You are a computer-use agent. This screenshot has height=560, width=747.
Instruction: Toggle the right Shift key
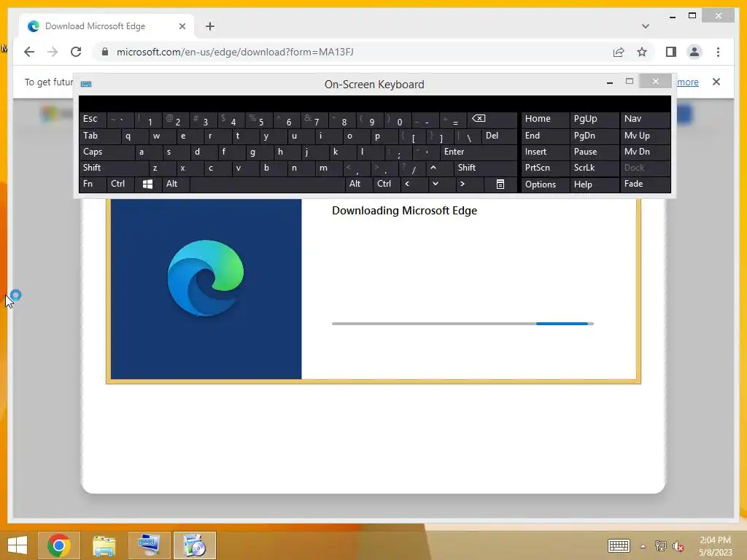485,168
